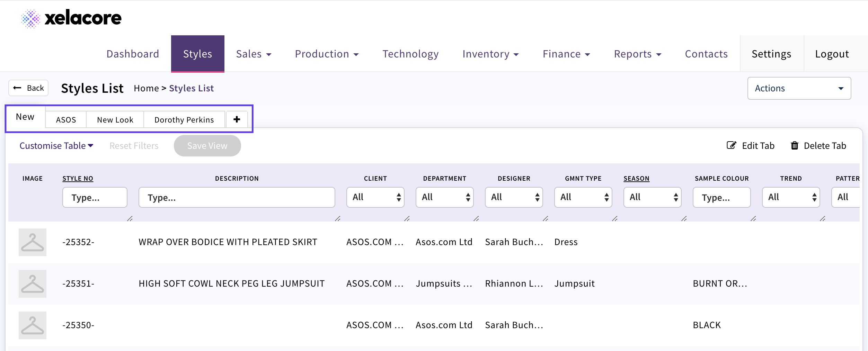Open the Production menu
Screen dimensions: 868x351
326,54
